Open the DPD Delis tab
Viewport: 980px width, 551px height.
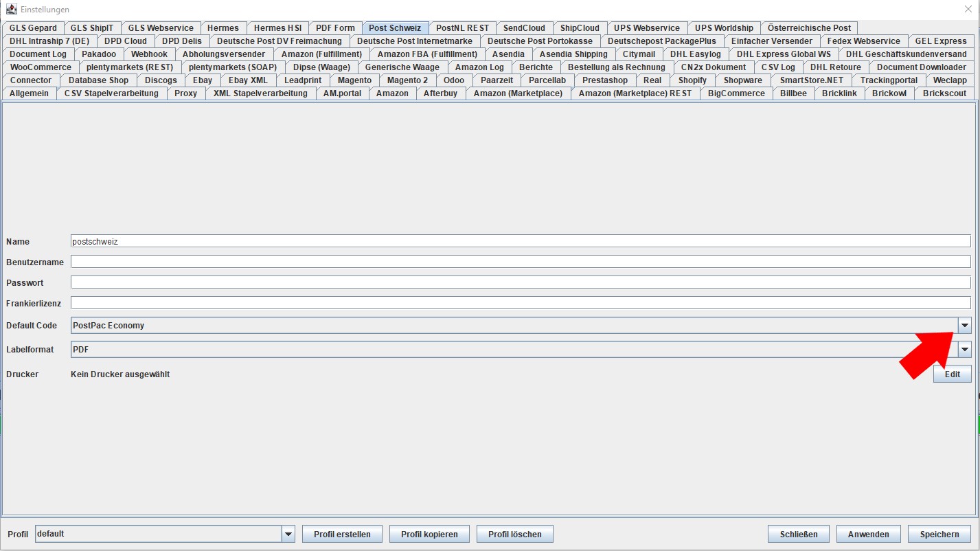tap(182, 41)
